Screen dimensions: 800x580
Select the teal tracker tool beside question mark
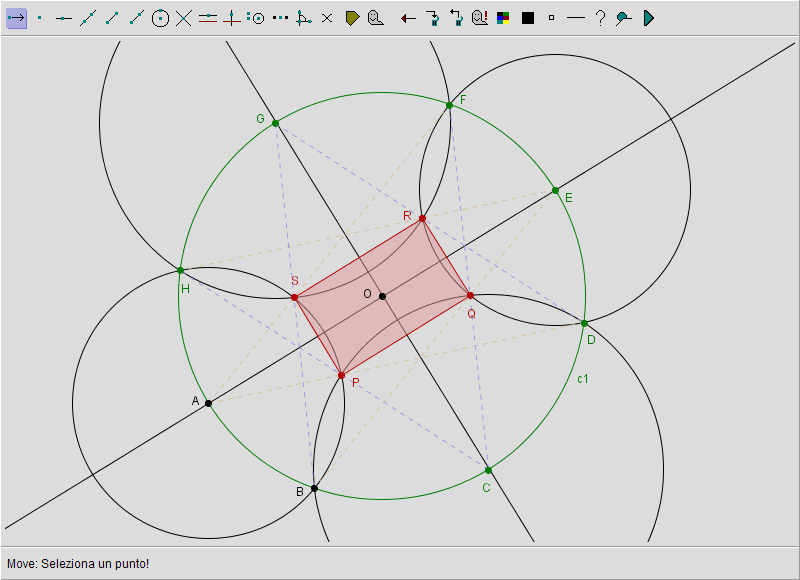(x=623, y=18)
